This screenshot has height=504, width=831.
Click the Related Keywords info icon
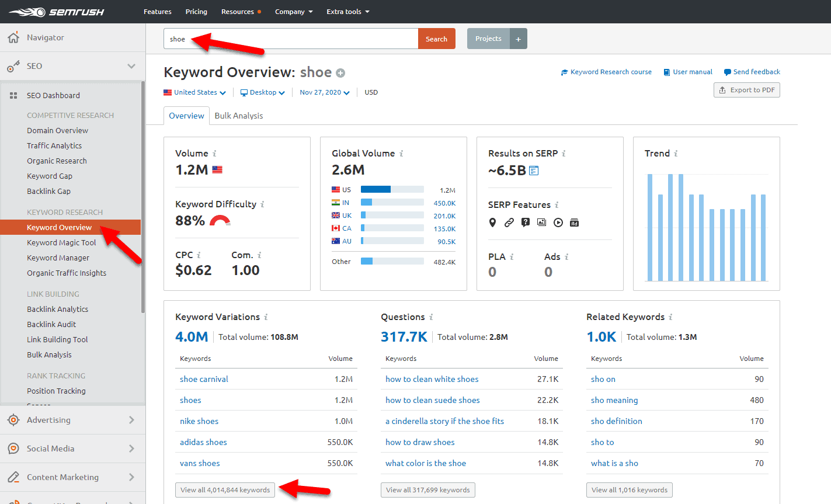tap(670, 317)
